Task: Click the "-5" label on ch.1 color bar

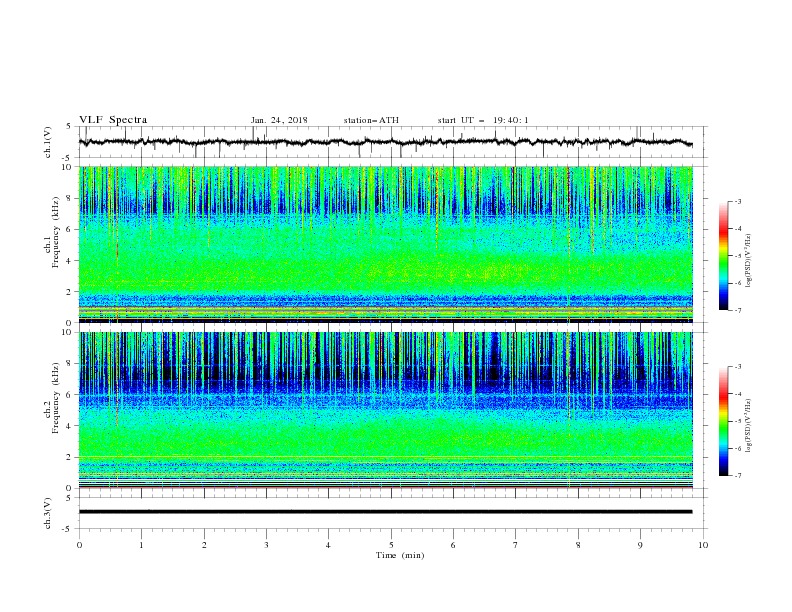Action: pos(737,256)
